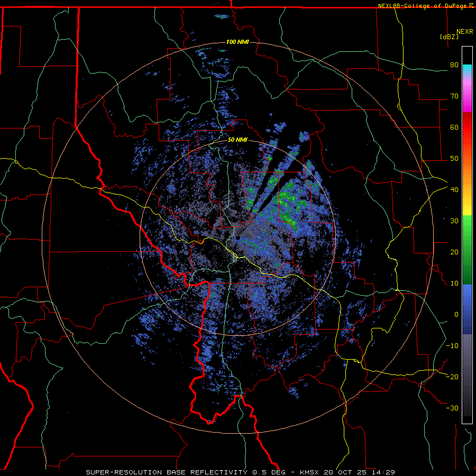This screenshot has height=476, width=476.
Task: Click the 80 value on the dBZ scale
Action: tap(454, 65)
